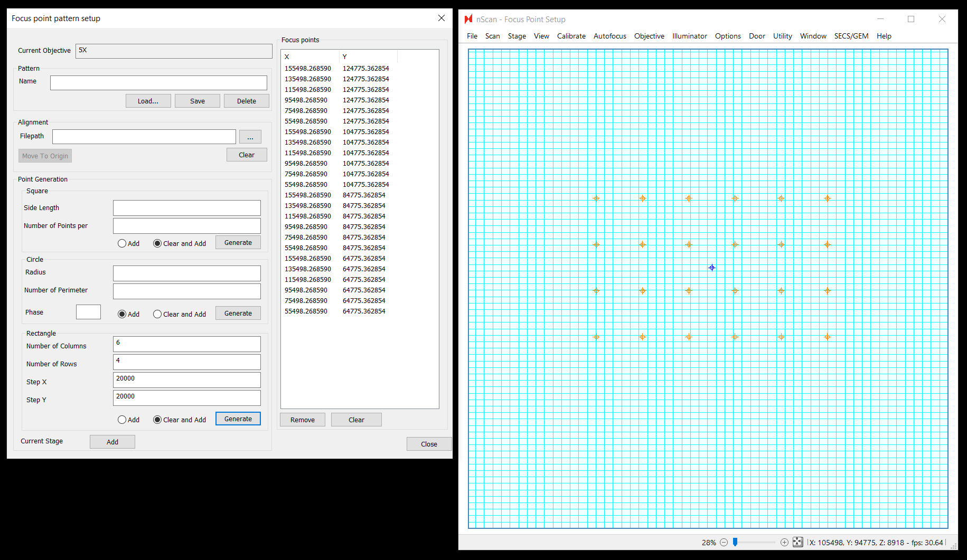Click the fit-to-view icon in status bar
Image resolution: width=967 pixels, height=560 pixels.
tap(797, 542)
